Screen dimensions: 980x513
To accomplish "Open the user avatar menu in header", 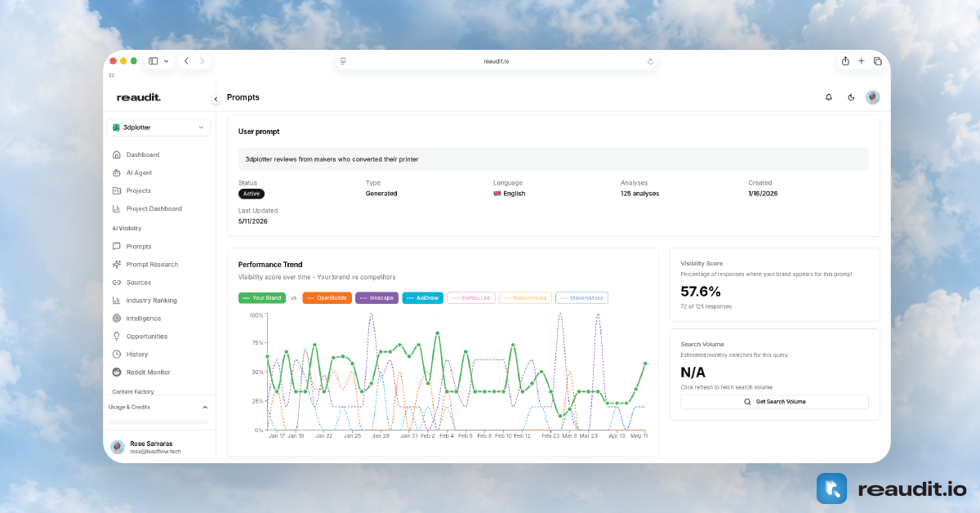I will pos(873,97).
